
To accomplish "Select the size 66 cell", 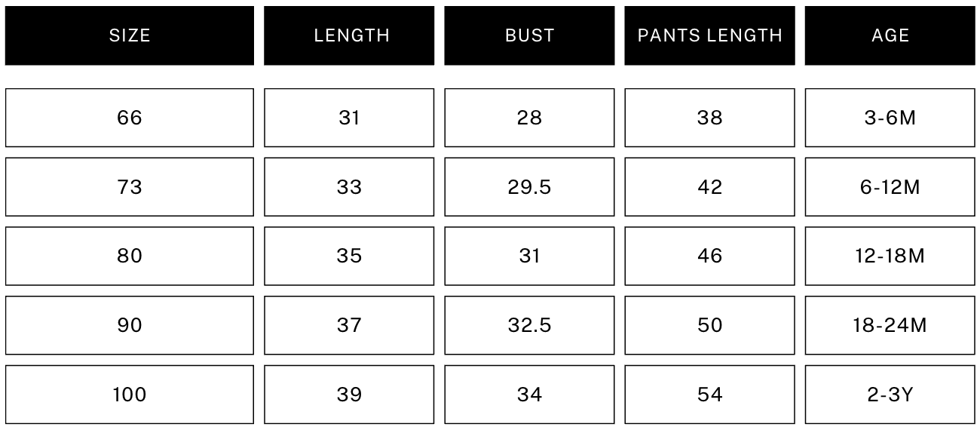I will 130,118.
